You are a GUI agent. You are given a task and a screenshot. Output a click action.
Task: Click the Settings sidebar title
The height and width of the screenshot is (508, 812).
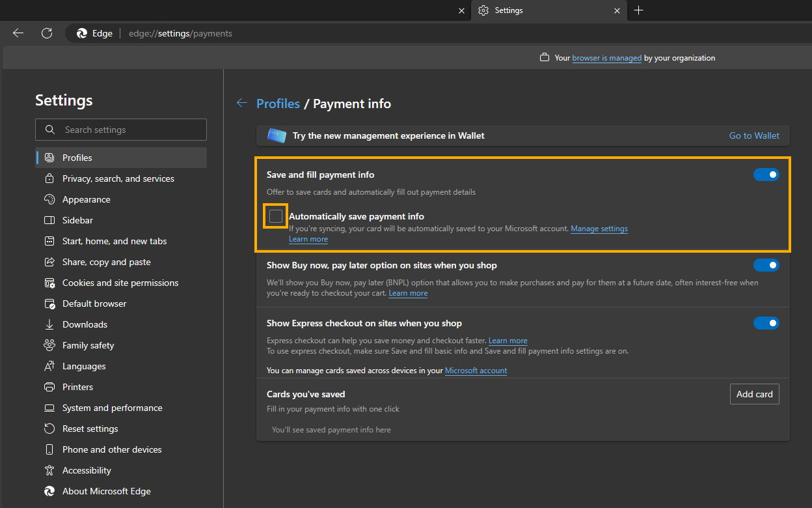tap(64, 100)
